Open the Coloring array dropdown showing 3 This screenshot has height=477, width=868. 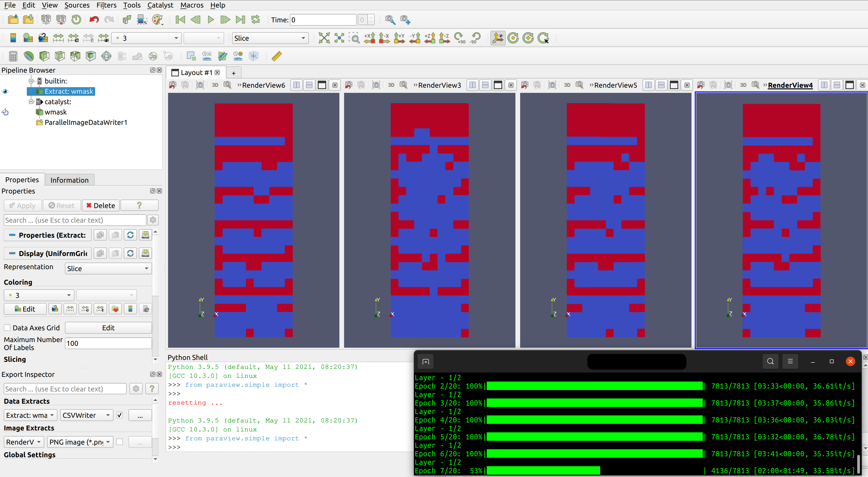click(x=39, y=295)
